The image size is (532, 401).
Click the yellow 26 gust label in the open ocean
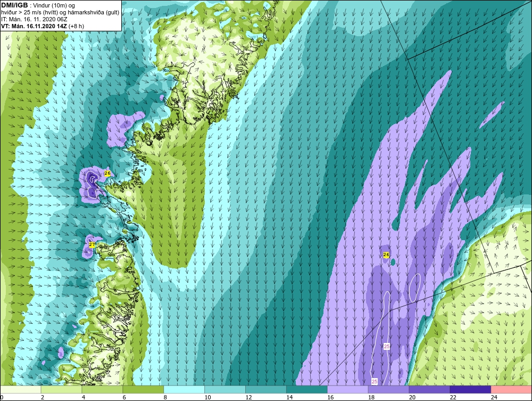pos(386,255)
